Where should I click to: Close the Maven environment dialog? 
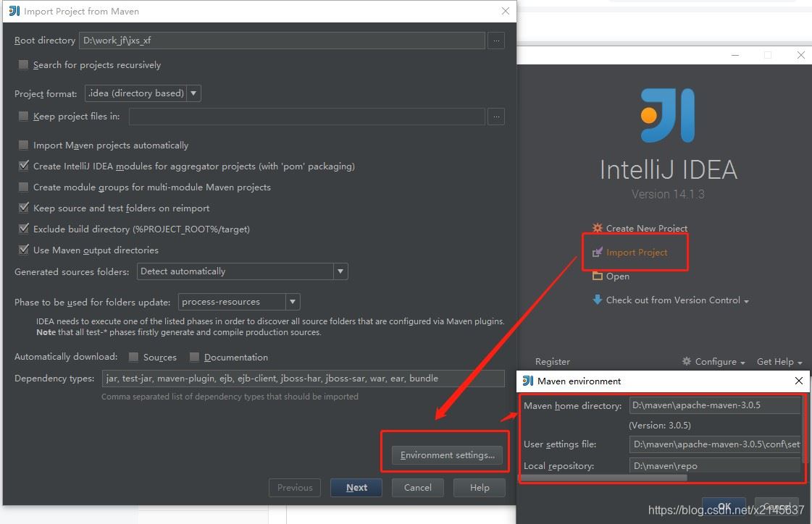[x=798, y=381]
